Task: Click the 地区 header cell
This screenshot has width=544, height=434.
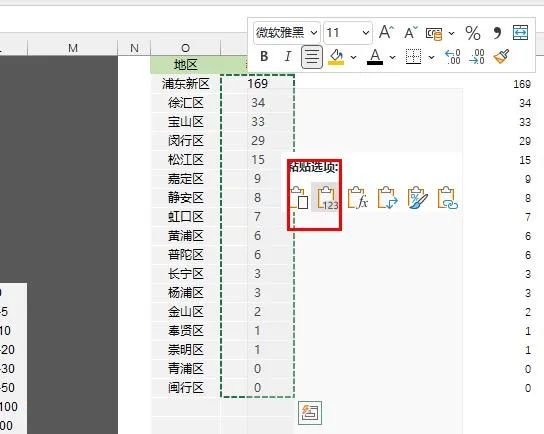Action: point(186,65)
